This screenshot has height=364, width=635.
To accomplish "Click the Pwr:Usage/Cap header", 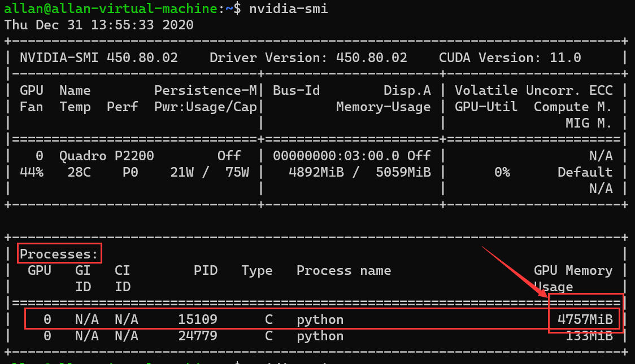I will tap(206, 107).
